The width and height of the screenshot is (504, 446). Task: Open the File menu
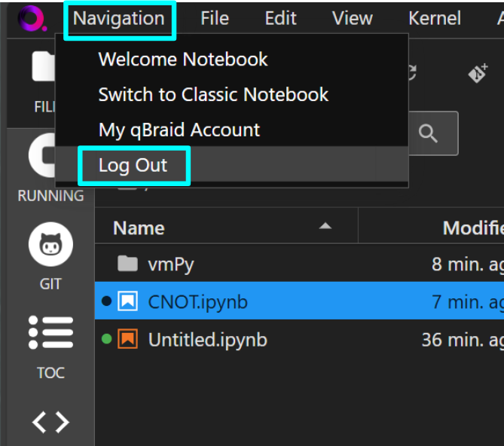[x=215, y=18]
